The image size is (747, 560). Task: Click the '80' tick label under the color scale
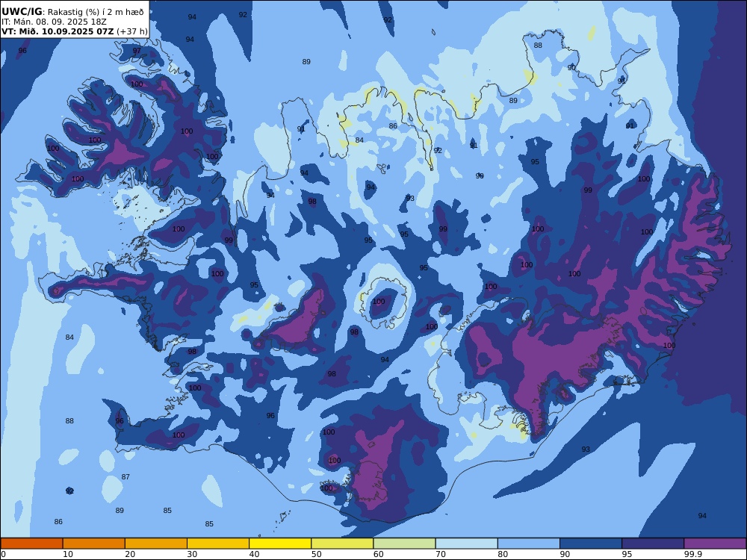coord(502,554)
